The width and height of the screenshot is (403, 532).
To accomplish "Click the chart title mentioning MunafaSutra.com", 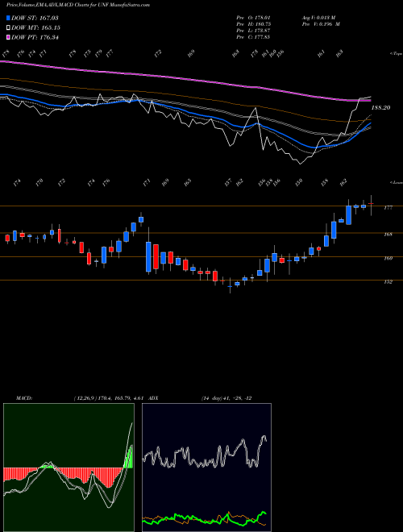I will point(78,5).
